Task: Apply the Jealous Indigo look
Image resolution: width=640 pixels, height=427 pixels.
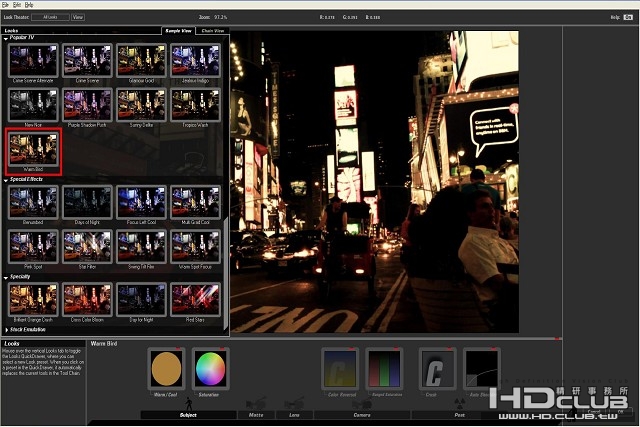Action: [x=196, y=61]
